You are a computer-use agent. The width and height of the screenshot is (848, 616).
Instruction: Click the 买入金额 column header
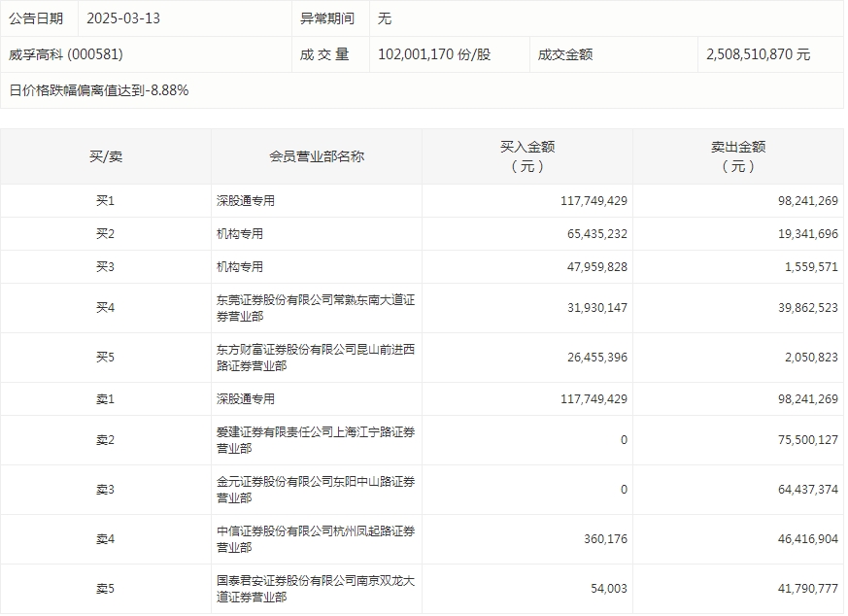[526, 154]
